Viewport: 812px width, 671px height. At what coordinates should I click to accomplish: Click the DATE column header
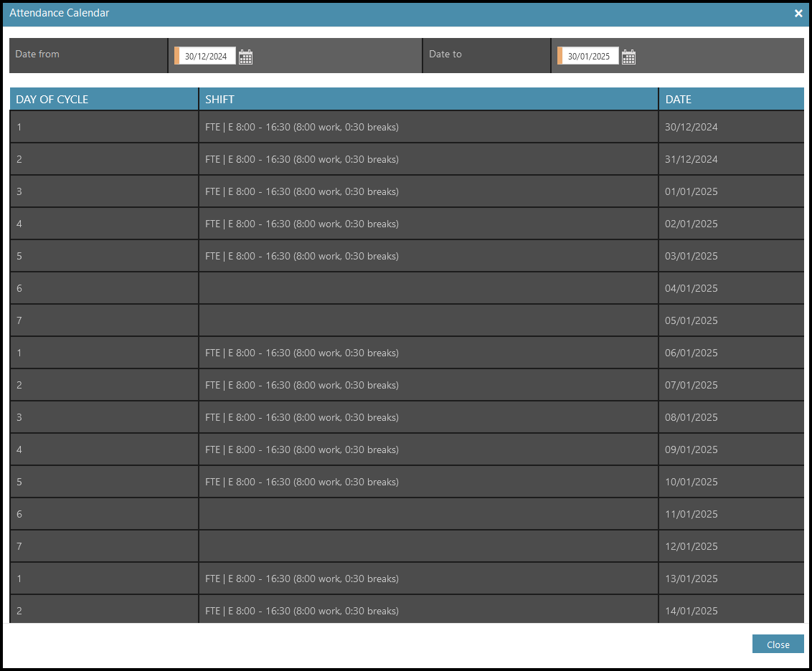(x=679, y=100)
